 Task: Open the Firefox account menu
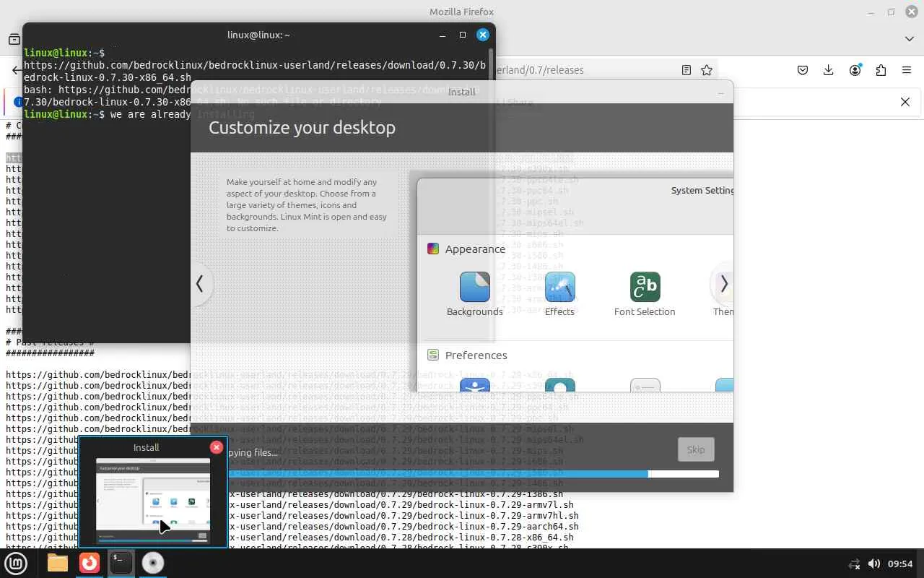(855, 70)
